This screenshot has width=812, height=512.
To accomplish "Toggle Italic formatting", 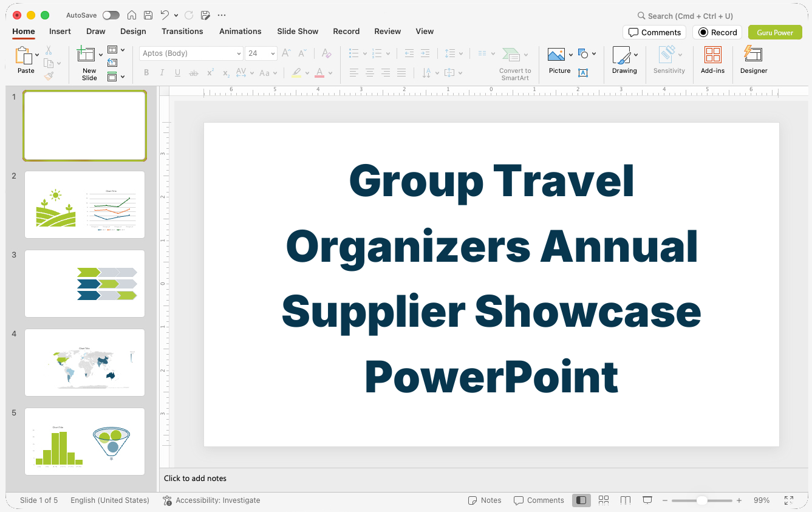I will 162,73.
